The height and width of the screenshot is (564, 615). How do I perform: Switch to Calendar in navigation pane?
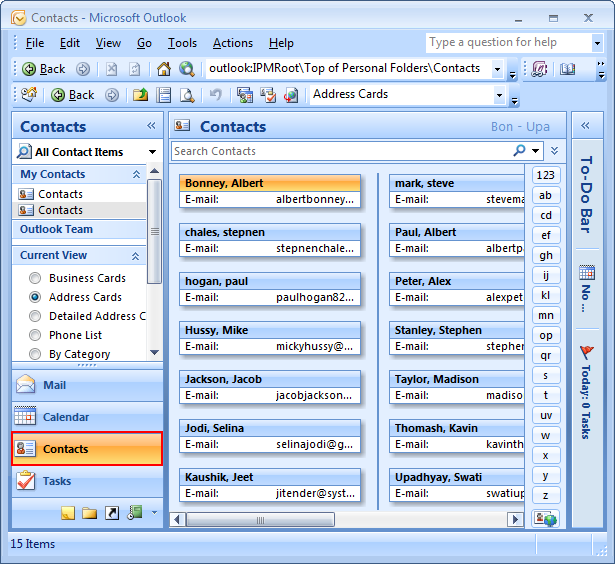coord(87,417)
